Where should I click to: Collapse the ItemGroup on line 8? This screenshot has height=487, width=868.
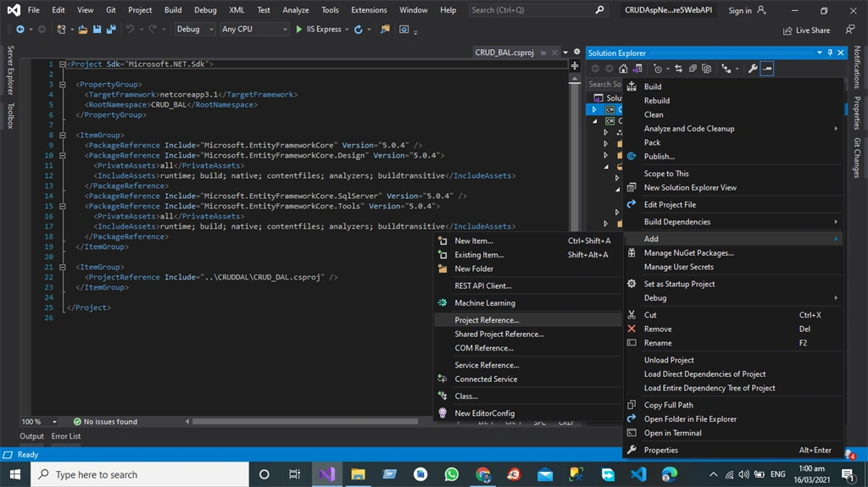pyautogui.click(x=63, y=135)
